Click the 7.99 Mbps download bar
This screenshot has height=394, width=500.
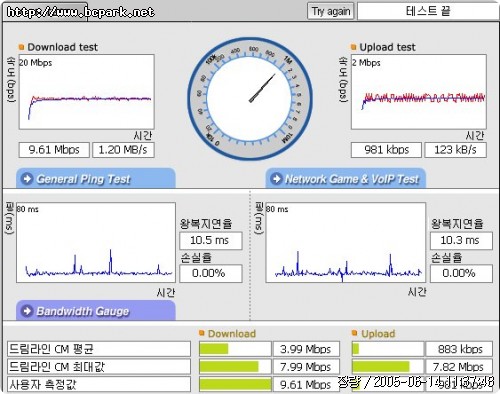coord(235,367)
